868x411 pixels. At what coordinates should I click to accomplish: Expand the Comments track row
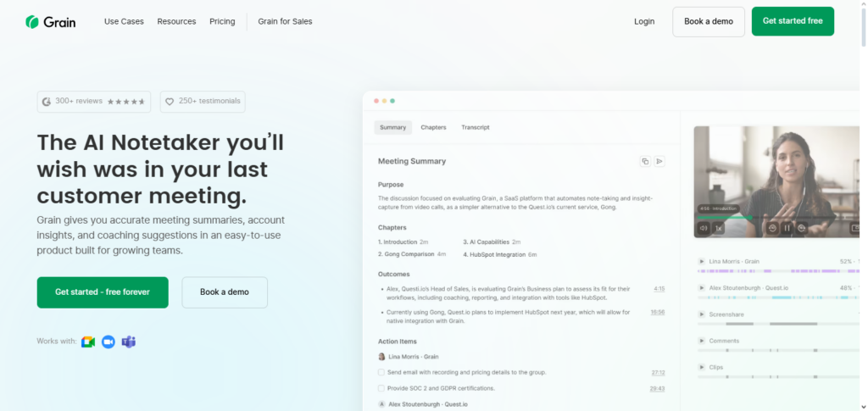click(701, 341)
